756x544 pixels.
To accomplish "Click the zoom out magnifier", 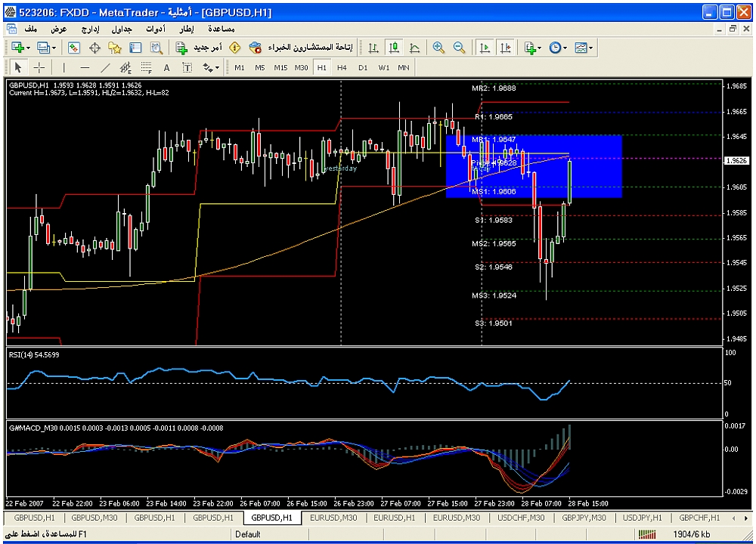I will pos(459,48).
